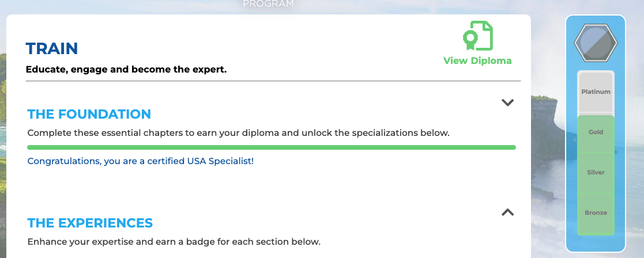The image size is (644, 258).
Task: Click The Foundation section heading
Action: pos(89,114)
